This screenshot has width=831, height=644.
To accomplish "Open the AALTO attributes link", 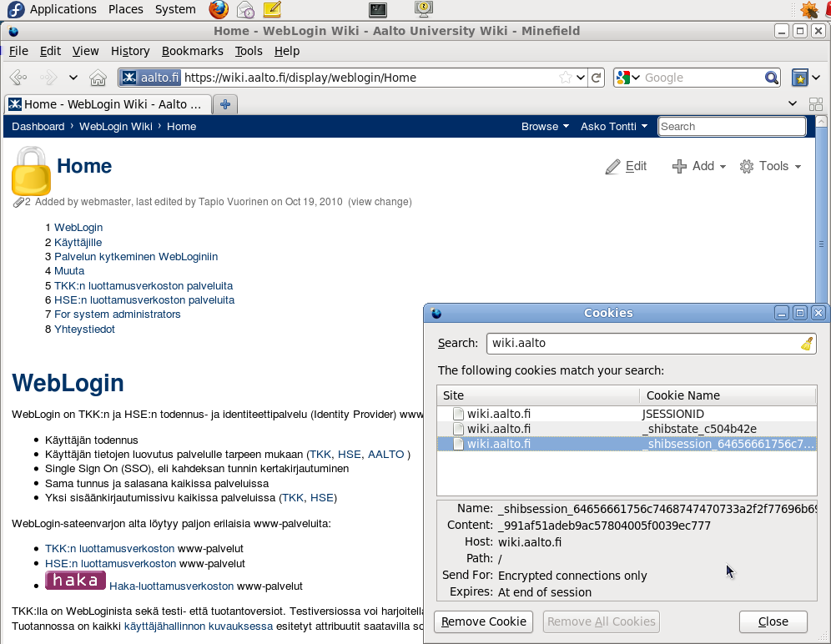I will click(385, 455).
